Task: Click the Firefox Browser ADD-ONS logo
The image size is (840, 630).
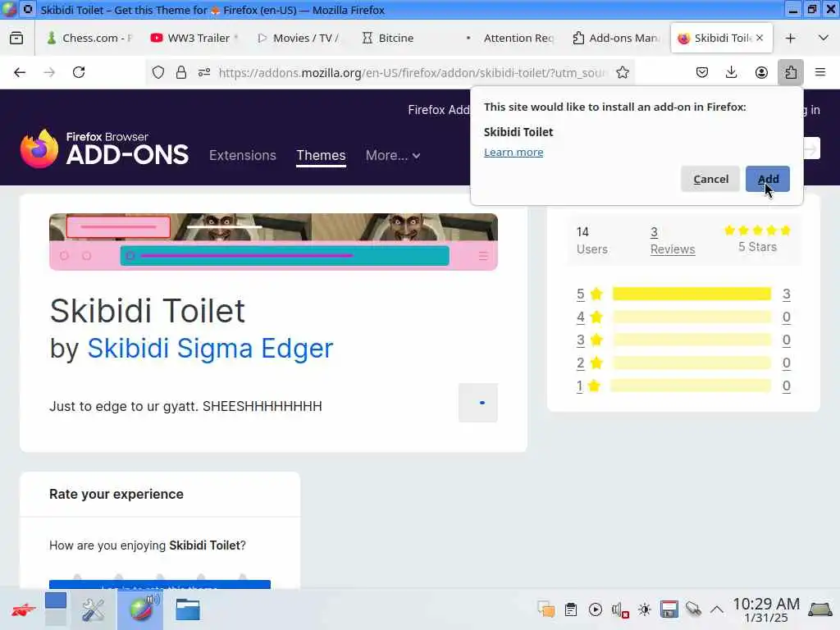Action: pos(104,149)
